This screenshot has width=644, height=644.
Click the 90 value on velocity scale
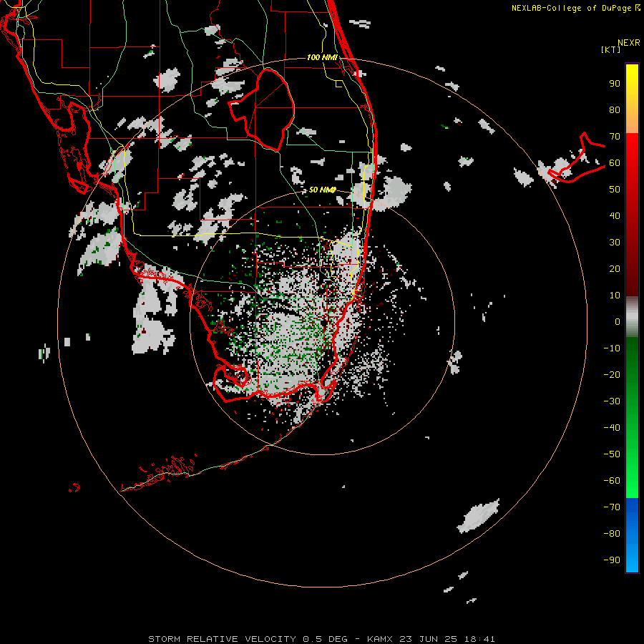pyautogui.click(x=615, y=84)
